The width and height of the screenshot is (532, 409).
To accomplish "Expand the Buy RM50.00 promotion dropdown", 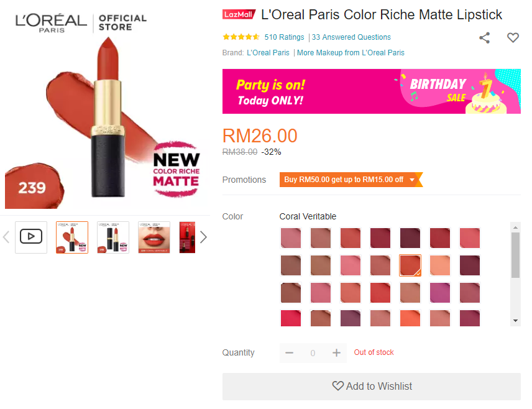I will pos(411,180).
